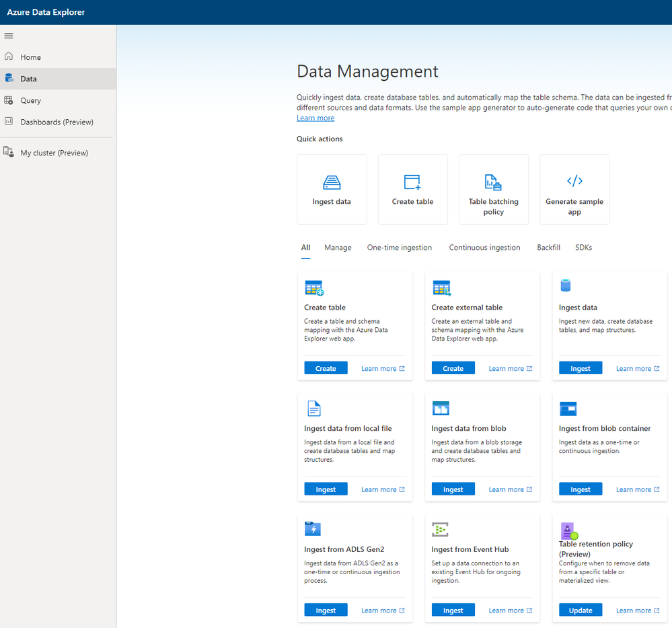The height and width of the screenshot is (628, 672).
Task: Click external link icon in Ingest data from blob card
Action: tap(529, 489)
